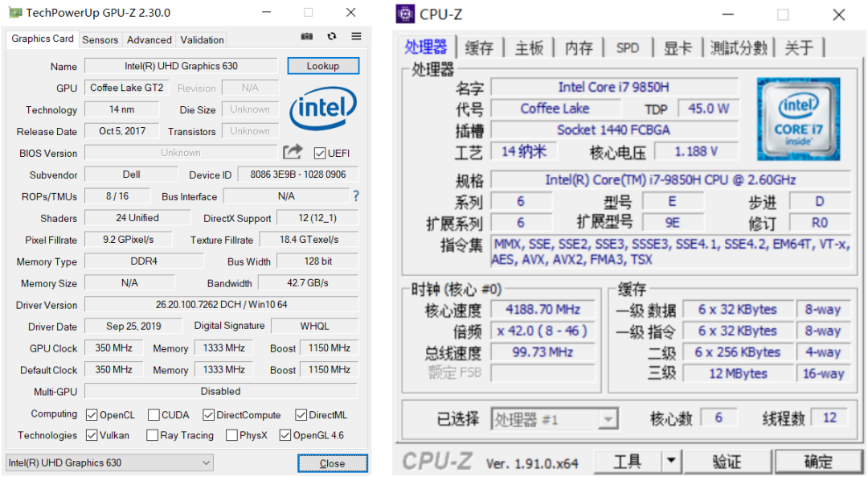Viewport: 868px width, 477px height.
Task: Click the Multi-GPU Disabled field
Action: tap(221, 391)
